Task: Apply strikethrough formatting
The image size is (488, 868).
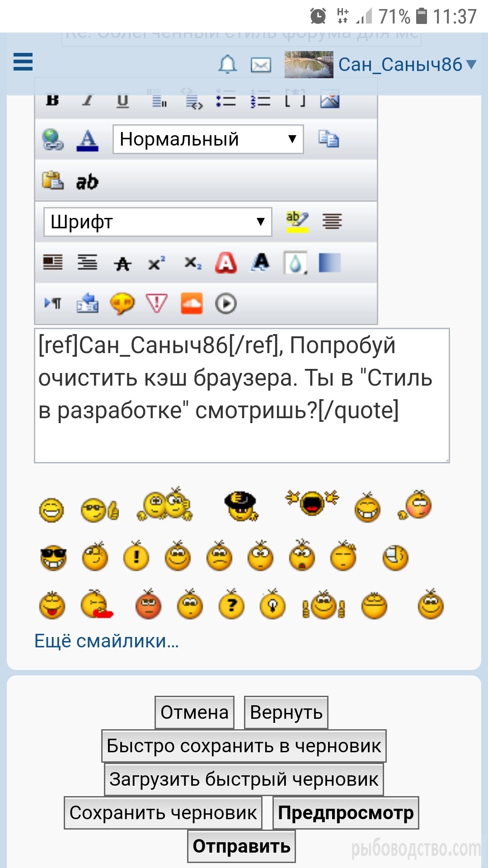Action: click(122, 263)
